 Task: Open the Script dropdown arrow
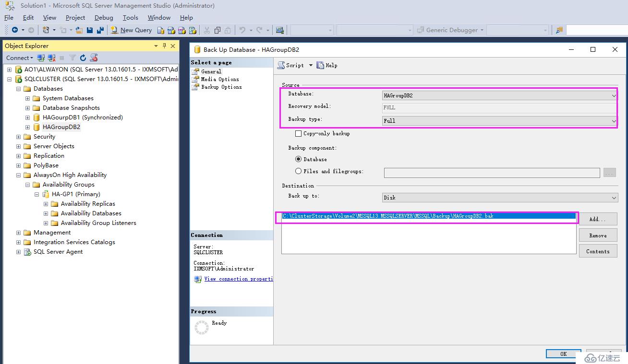pos(311,65)
